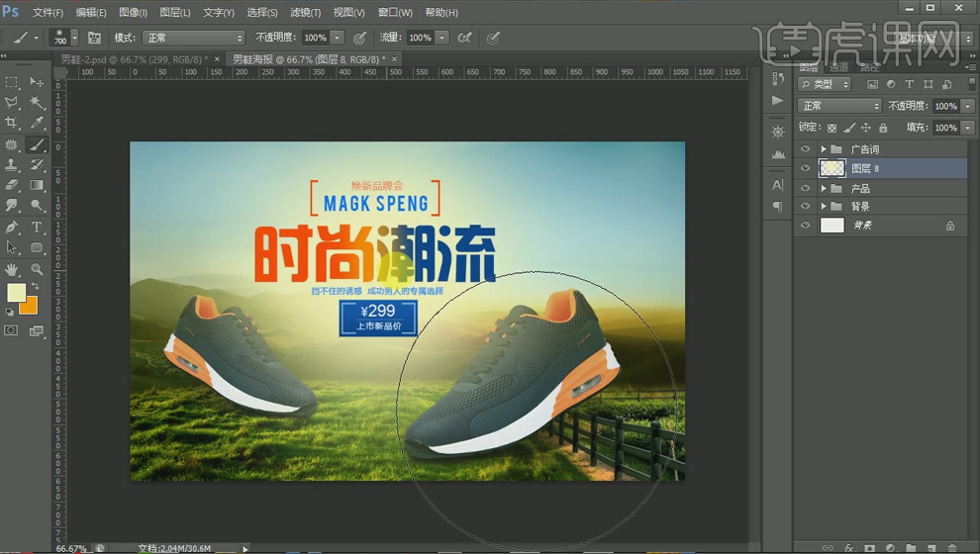
Task: Click the add layer style fx button
Action: [848, 548]
